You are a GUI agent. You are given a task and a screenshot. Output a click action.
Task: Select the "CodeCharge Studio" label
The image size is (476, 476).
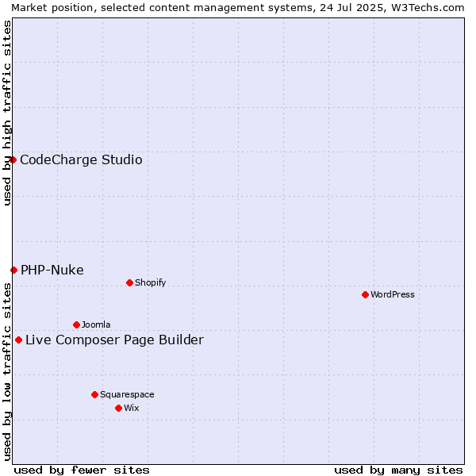(81, 159)
